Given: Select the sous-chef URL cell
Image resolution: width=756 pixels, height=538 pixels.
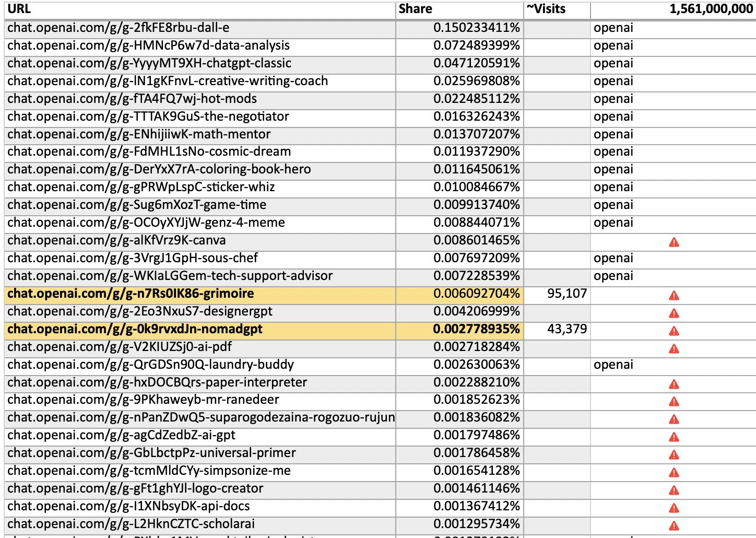Looking at the screenshot, I should [x=200, y=259].
